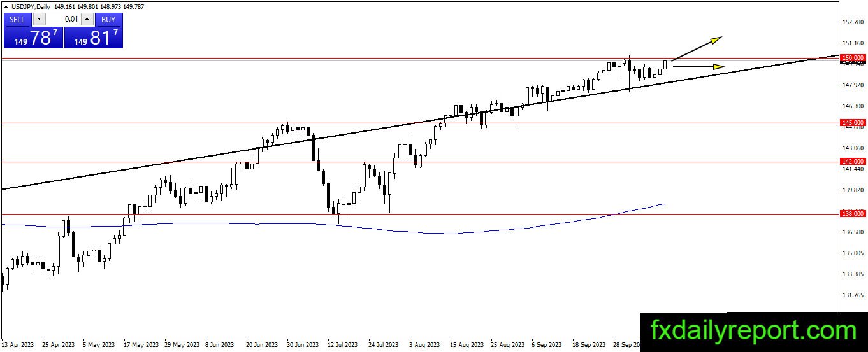Viewport: 868px width, 352px height.
Task: Click the 8 Jun 2023 date label
Action: click(x=220, y=345)
